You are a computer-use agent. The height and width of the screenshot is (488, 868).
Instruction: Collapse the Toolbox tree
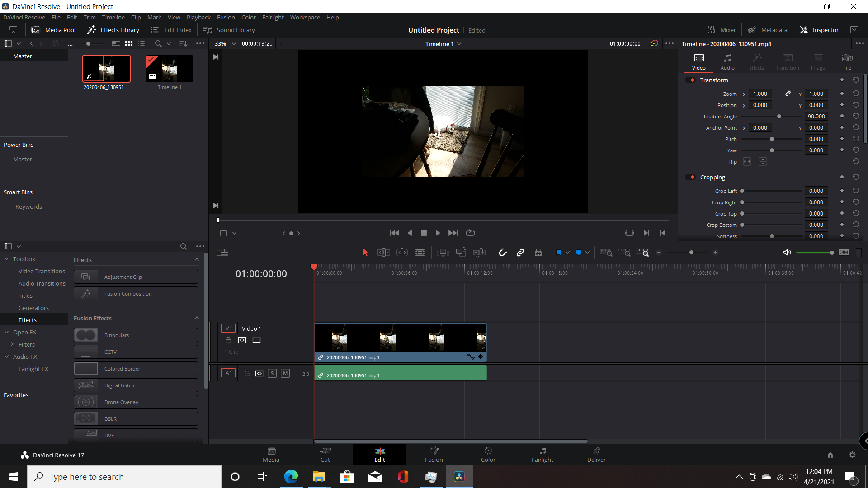pos(7,259)
